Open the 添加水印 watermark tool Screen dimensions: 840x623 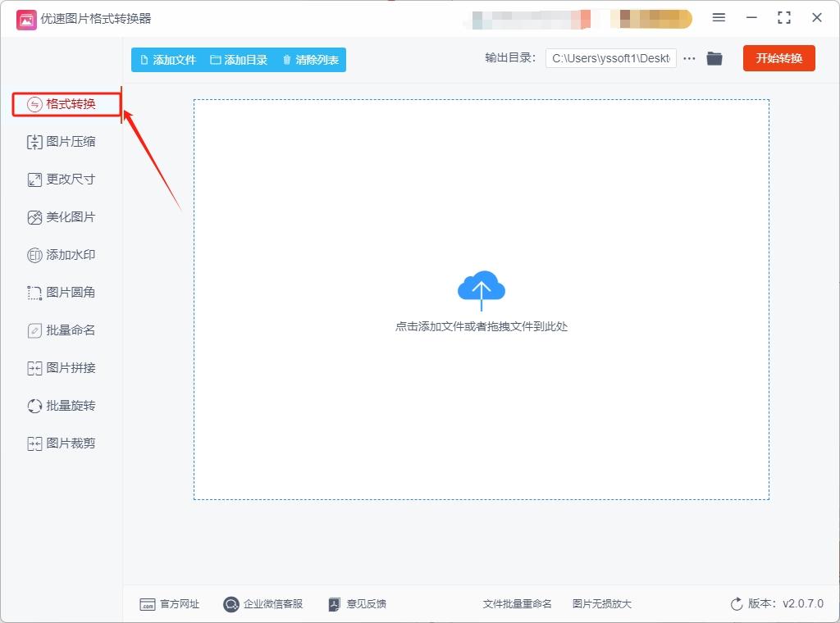click(x=62, y=254)
